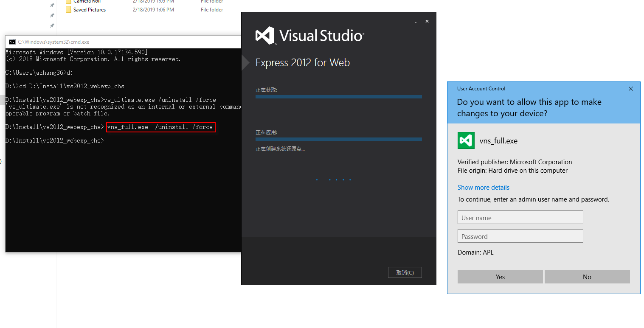The height and width of the screenshot is (328, 644).
Task: Click the Express 2012 for Web heading
Action: pyautogui.click(x=302, y=62)
